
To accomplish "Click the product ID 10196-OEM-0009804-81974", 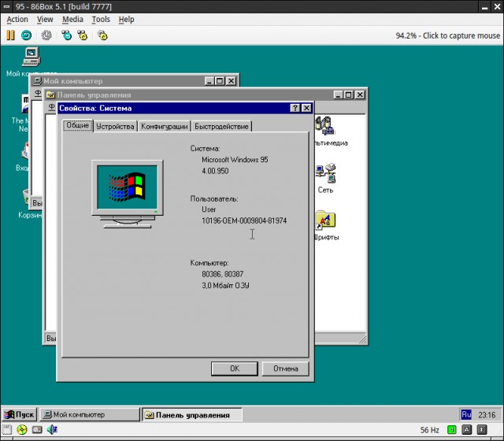I will pyautogui.click(x=244, y=220).
